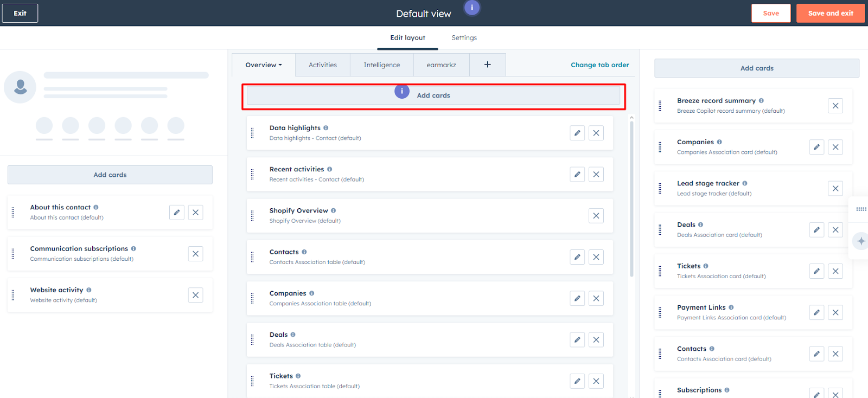Screen dimensions: 868x398
Task: Open the Overview tab dropdown
Action: pos(264,65)
